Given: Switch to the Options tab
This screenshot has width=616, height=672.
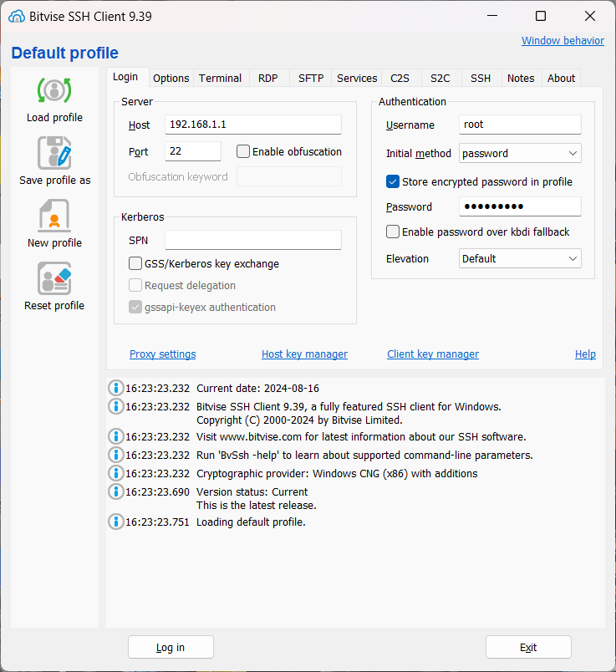Looking at the screenshot, I should [171, 79].
